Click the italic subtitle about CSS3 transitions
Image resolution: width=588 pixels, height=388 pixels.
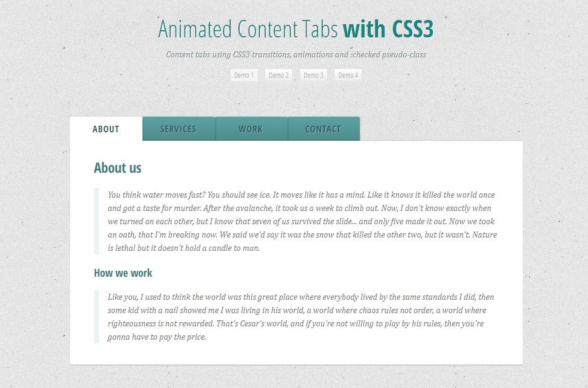point(296,55)
